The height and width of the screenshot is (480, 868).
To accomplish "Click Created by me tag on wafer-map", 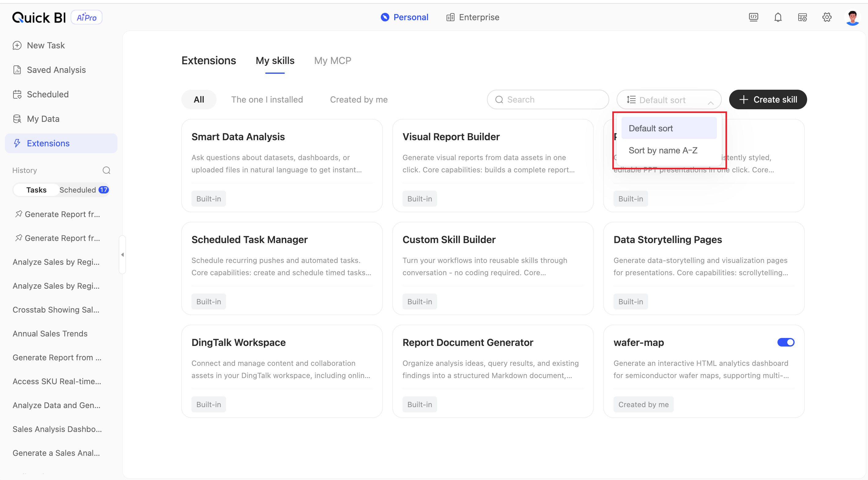I will click(643, 404).
